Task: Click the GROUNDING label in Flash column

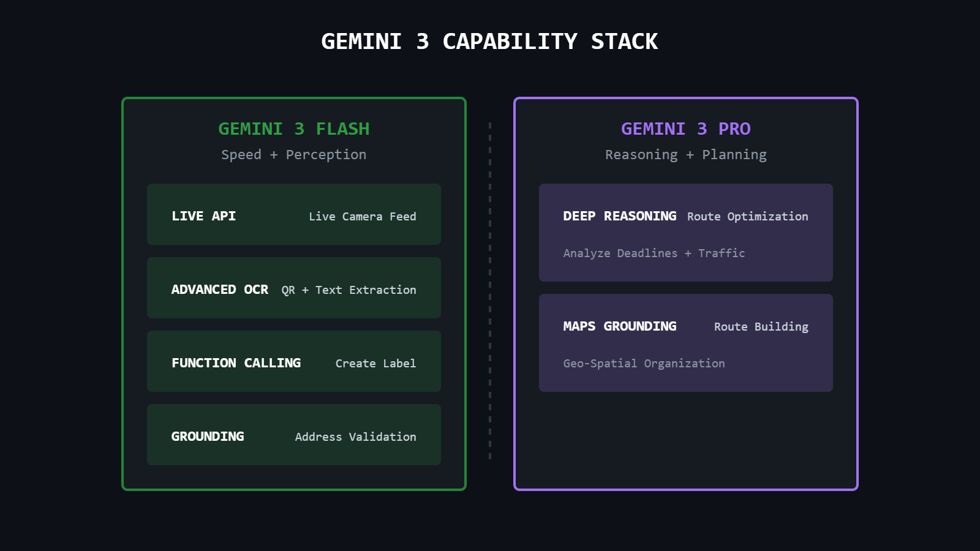Action: click(208, 437)
